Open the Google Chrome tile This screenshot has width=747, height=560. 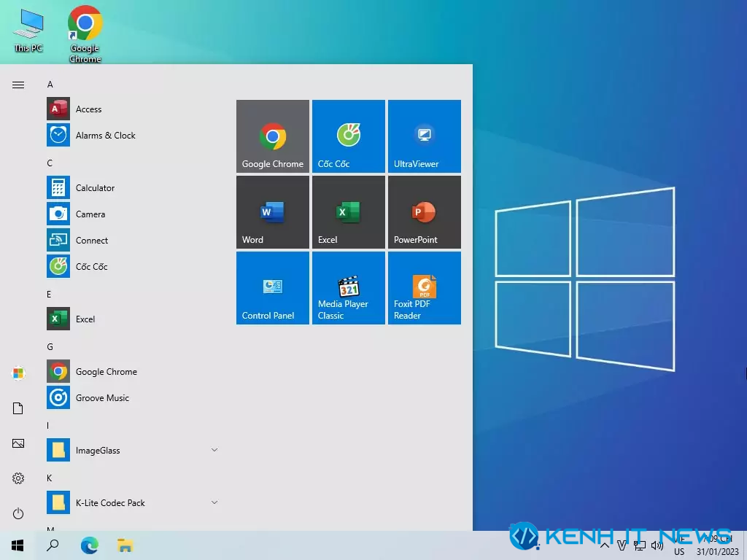pyautogui.click(x=273, y=136)
